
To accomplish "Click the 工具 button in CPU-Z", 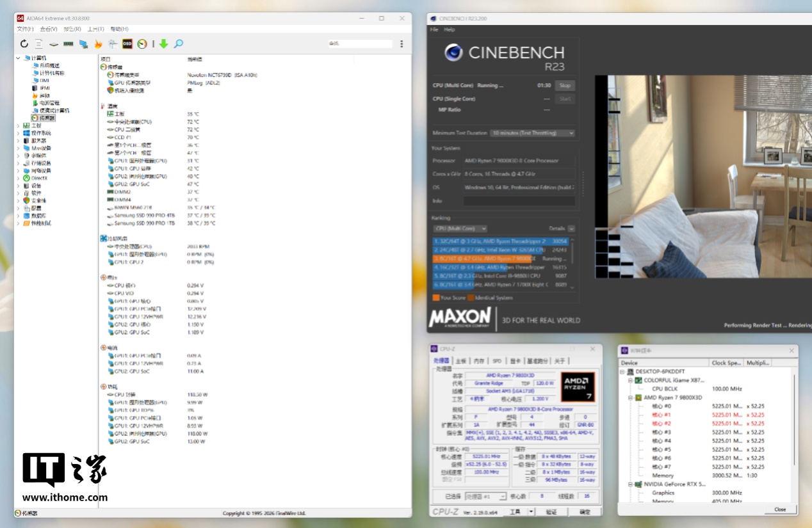I will click(516, 512).
